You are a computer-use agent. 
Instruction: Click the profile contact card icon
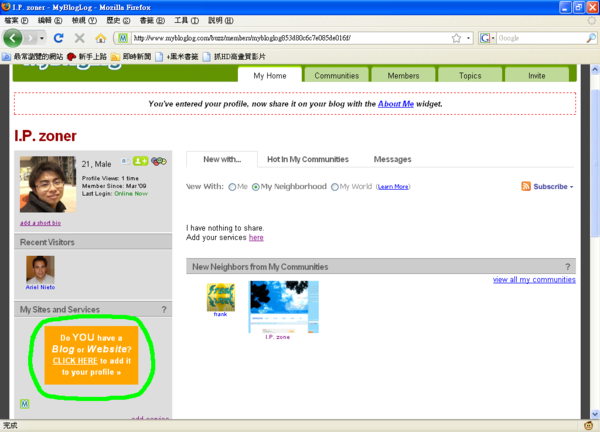coord(125,161)
